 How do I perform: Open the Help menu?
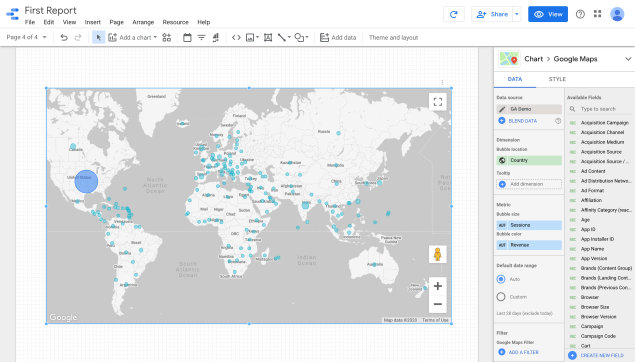[204, 22]
